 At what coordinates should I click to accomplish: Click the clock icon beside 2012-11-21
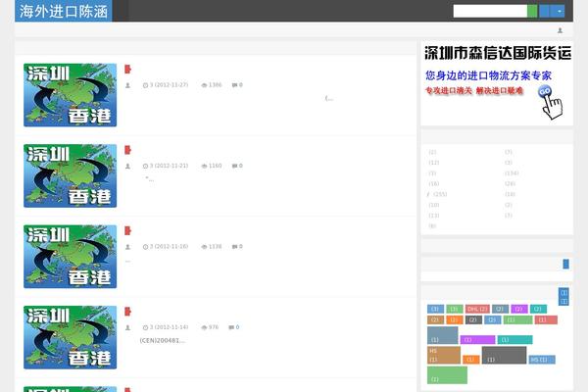point(145,166)
